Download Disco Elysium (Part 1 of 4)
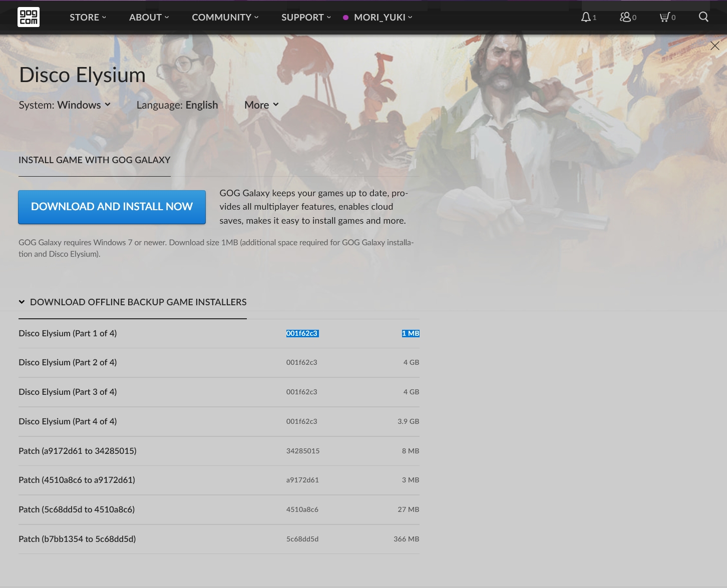Screen dimensions: 727x588 [219, 333]
